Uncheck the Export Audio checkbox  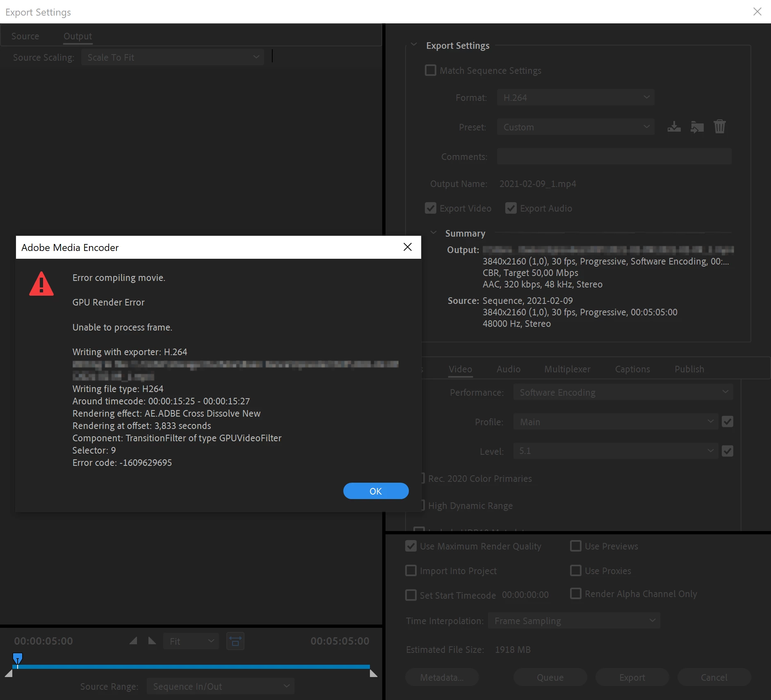tap(511, 208)
